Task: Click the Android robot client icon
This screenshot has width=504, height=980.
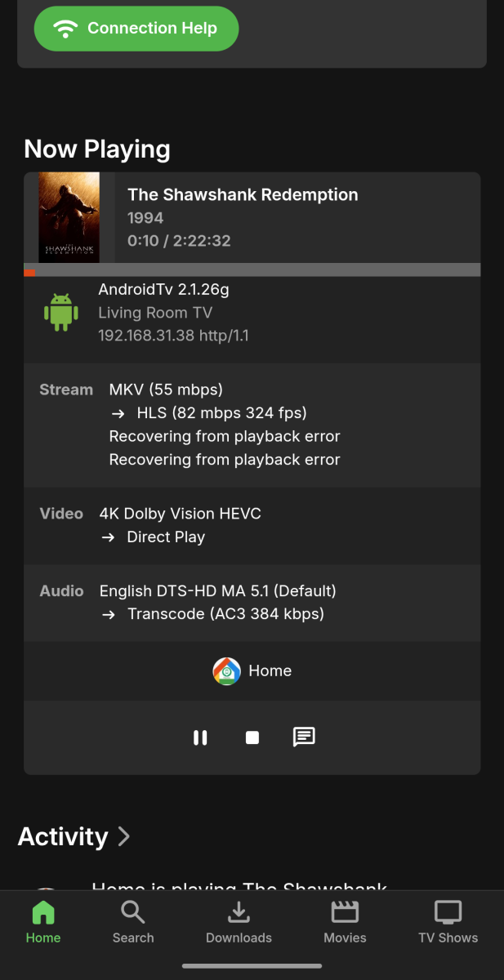Action: (59, 311)
